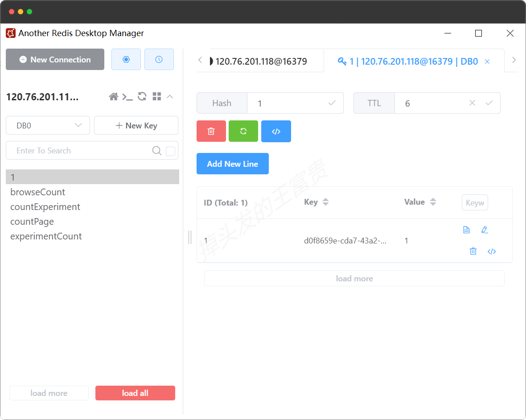Image resolution: width=526 pixels, height=420 pixels.
Task: Close the key 1 DB0 tab
Action: point(487,62)
